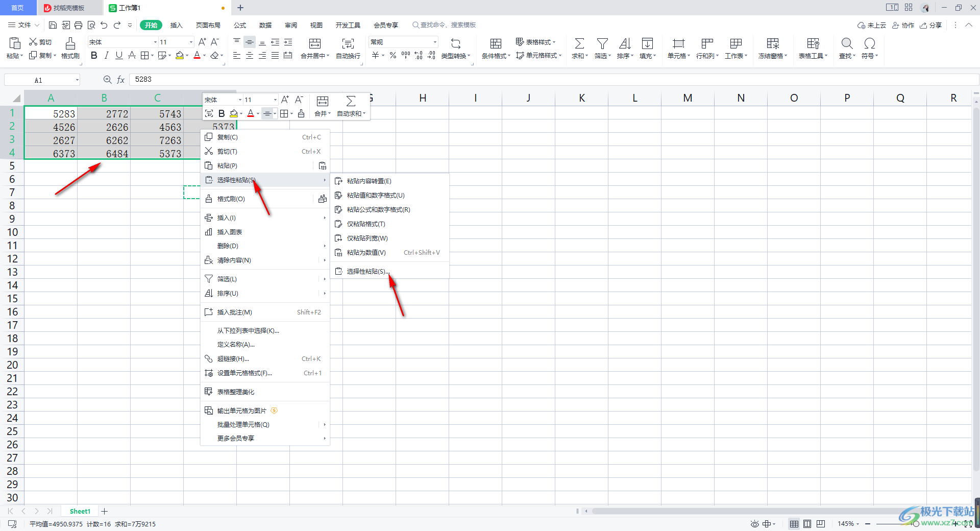
Task: Click Type Conversion 类型转换 icon
Action: click(456, 43)
